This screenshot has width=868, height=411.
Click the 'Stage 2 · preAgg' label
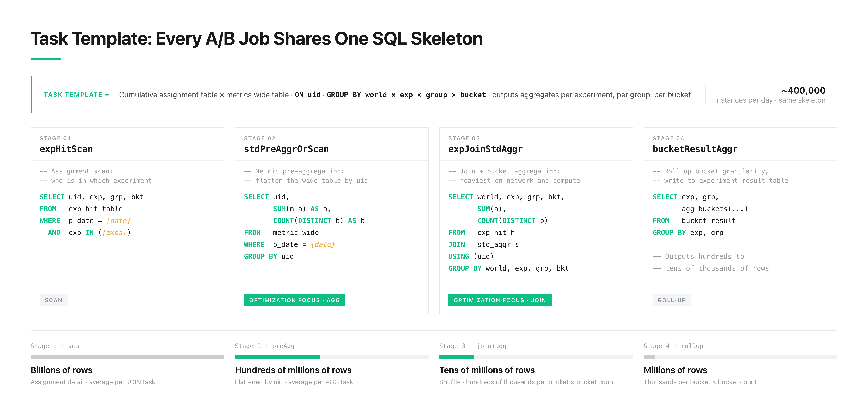[265, 346]
